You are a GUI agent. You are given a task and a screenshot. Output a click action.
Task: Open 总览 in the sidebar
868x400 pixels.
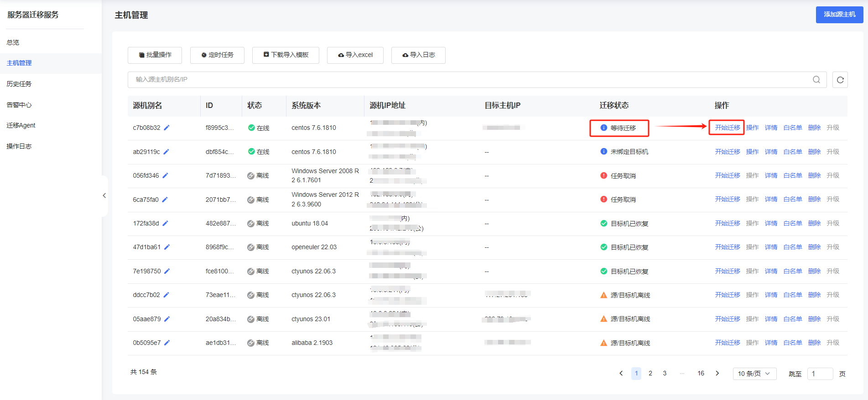[x=13, y=42]
